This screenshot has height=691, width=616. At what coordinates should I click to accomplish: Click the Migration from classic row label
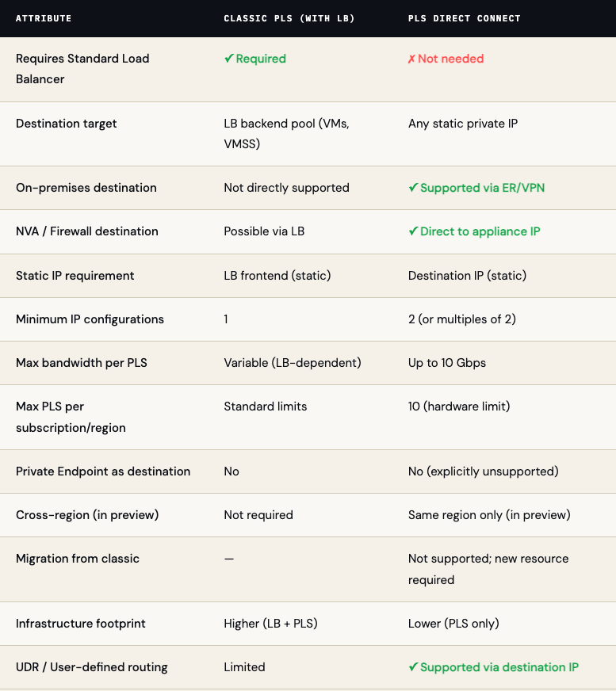(x=78, y=559)
